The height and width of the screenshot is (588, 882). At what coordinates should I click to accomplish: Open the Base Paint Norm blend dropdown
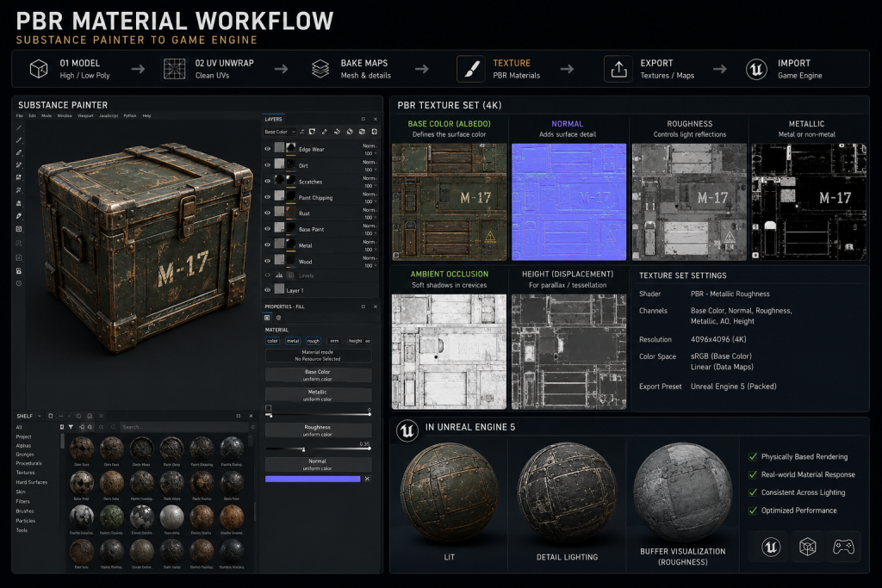(370, 226)
